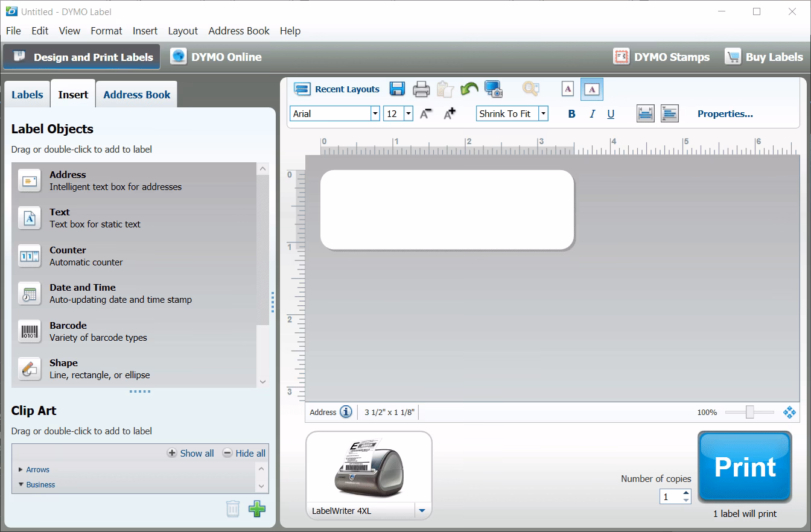The image size is (811, 532).
Task: Switch to the Address Book tab
Action: pos(137,95)
